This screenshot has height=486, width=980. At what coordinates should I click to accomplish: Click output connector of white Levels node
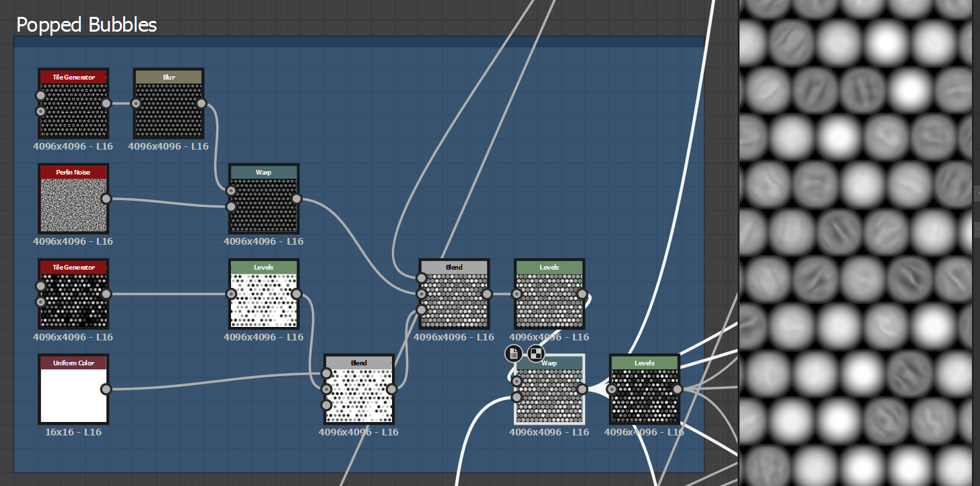[x=296, y=294]
